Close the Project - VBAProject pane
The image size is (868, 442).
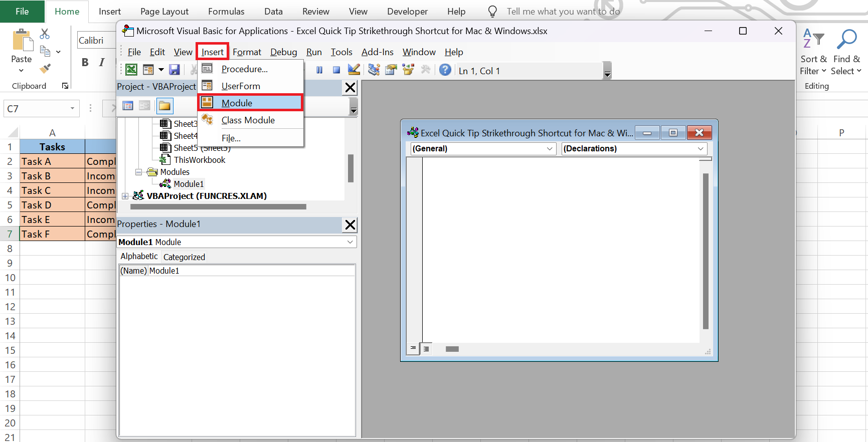tap(350, 88)
